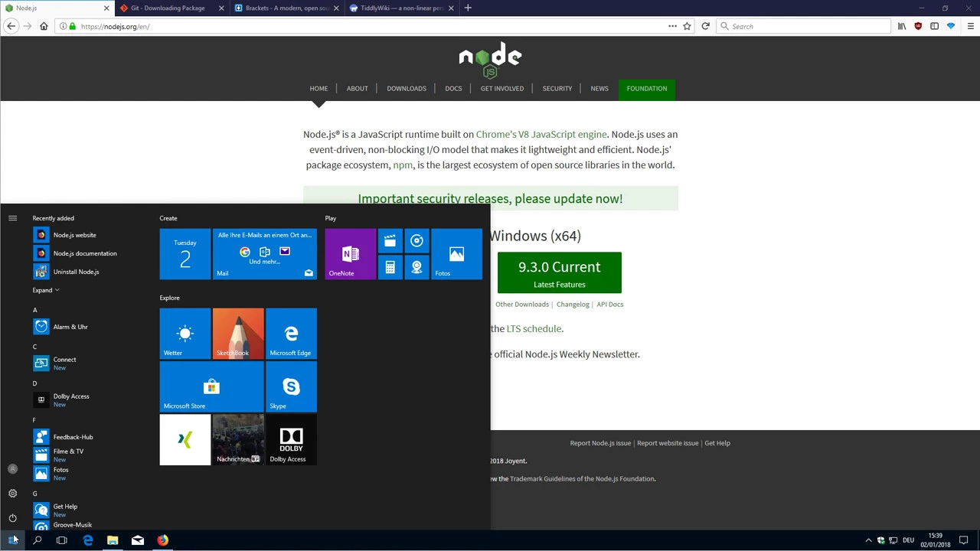
Task: Open the Mail live tile
Action: click(264, 254)
